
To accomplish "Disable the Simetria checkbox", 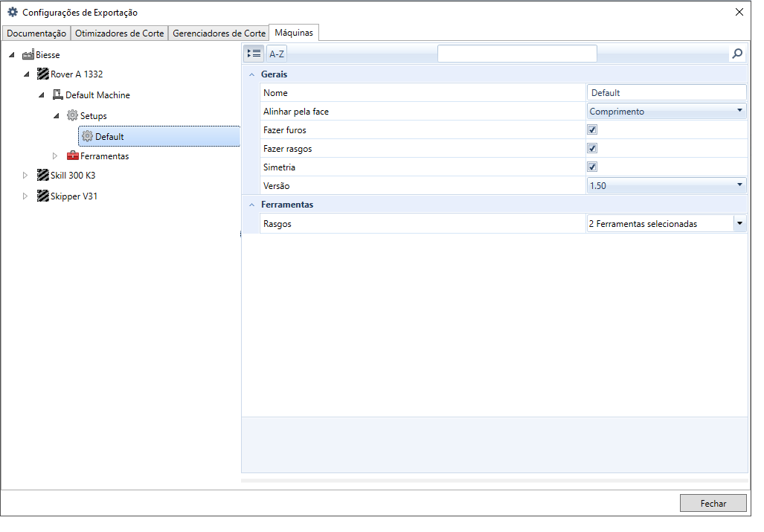I will 592,167.
